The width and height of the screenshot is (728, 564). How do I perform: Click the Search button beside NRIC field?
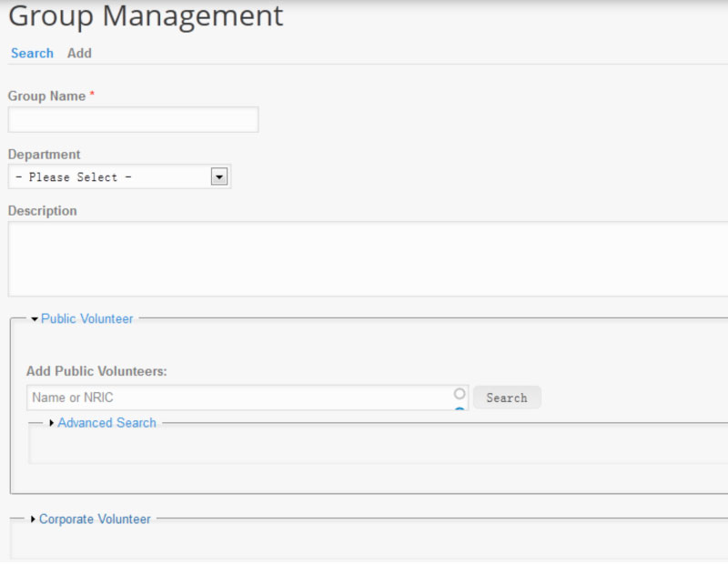click(x=507, y=398)
